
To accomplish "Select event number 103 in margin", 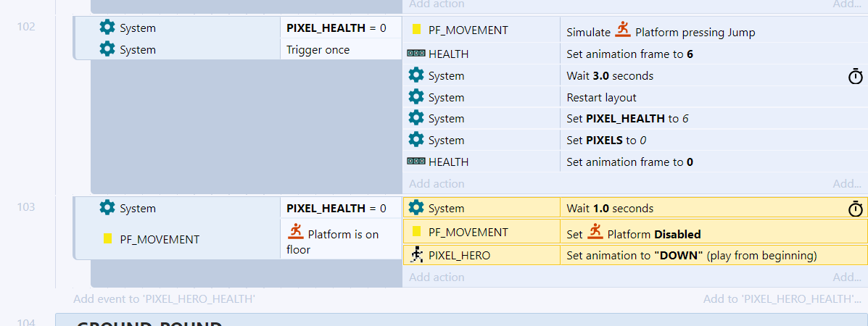I will point(26,206).
